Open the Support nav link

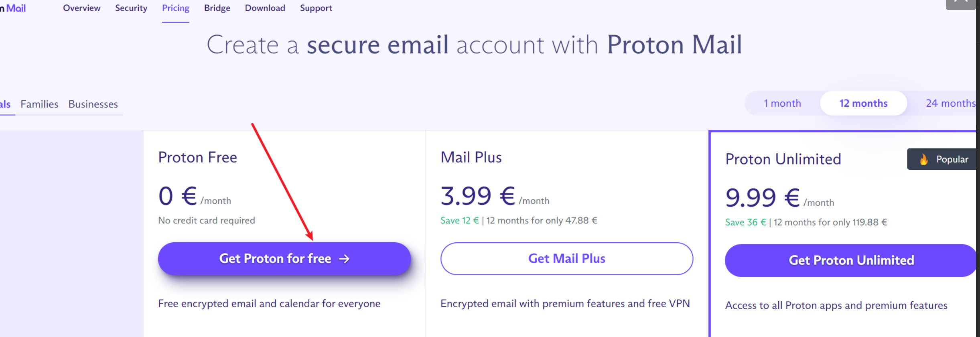tap(316, 8)
